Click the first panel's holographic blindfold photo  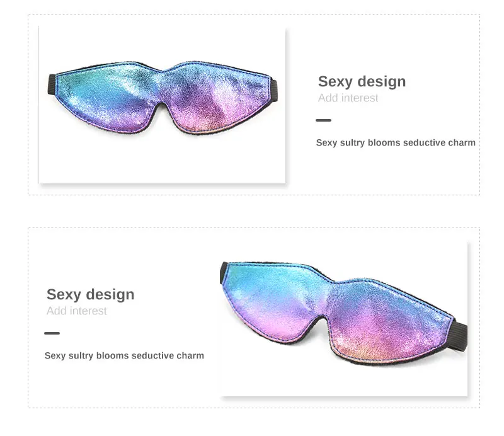[x=162, y=105]
